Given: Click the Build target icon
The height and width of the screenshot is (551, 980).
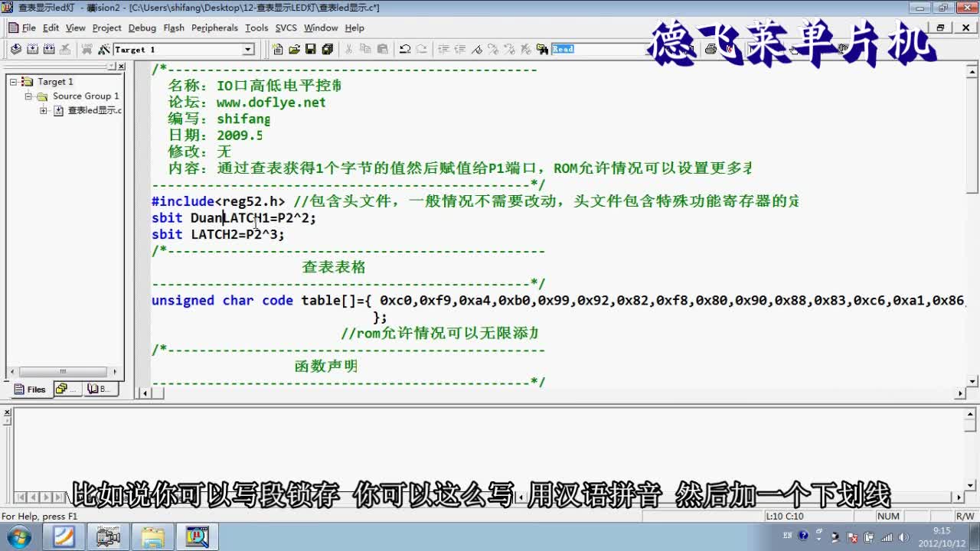Looking at the screenshot, I should pyautogui.click(x=33, y=49).
